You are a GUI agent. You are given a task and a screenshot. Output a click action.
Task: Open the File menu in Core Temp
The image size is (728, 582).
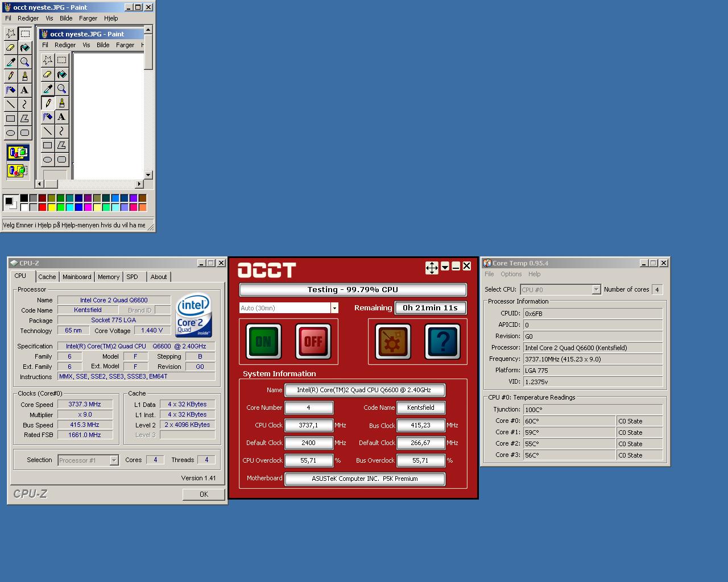coord(489,274)
